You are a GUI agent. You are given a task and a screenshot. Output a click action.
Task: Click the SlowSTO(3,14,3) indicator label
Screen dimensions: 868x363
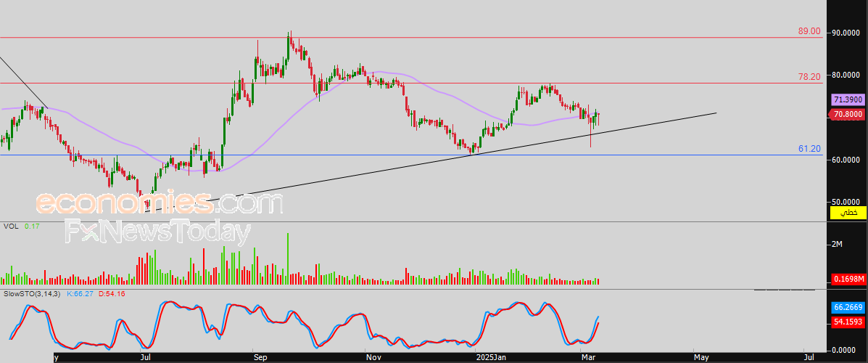click(33, 293)
